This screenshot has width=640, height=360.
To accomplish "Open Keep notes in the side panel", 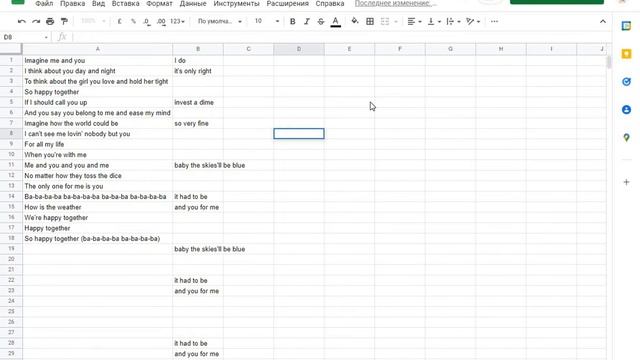I will [x=626, y=54].
